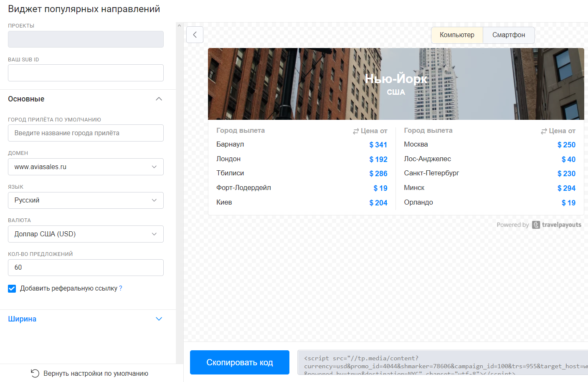Open the currency dropdown Доллар США
This screenshot has width=588, height=382.
(x=86, y=234)
